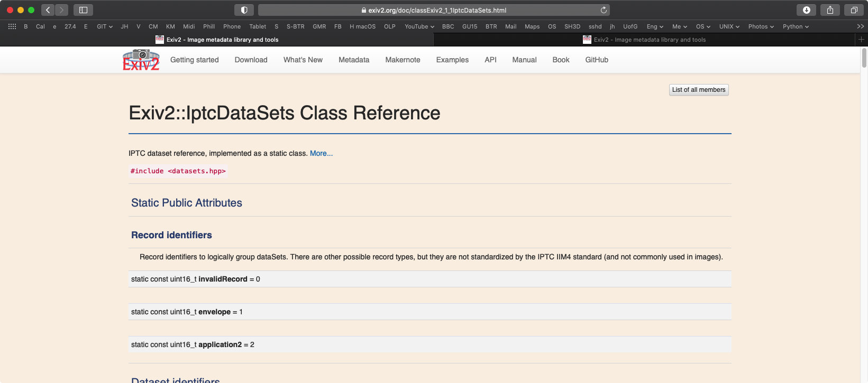The height and width of the screenshot is (383, 868).
Task: Show more bookmarks via double chevron
Action: pos(860,26)
